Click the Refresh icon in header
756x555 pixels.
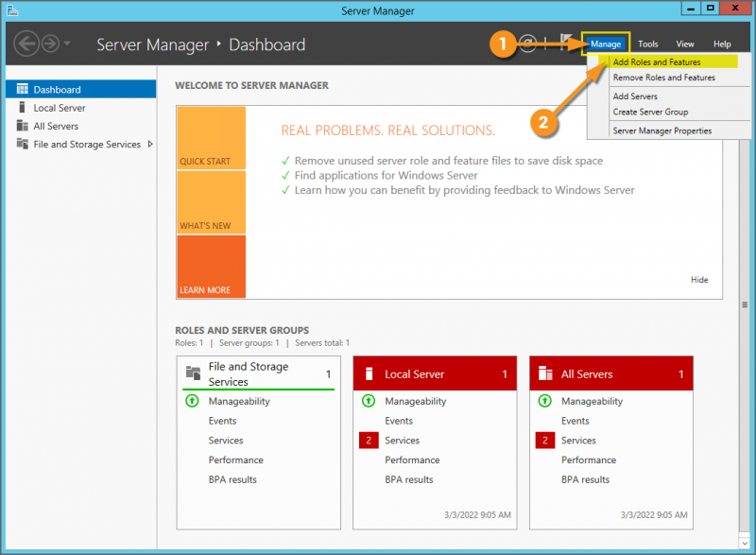[x=527, y=43]
